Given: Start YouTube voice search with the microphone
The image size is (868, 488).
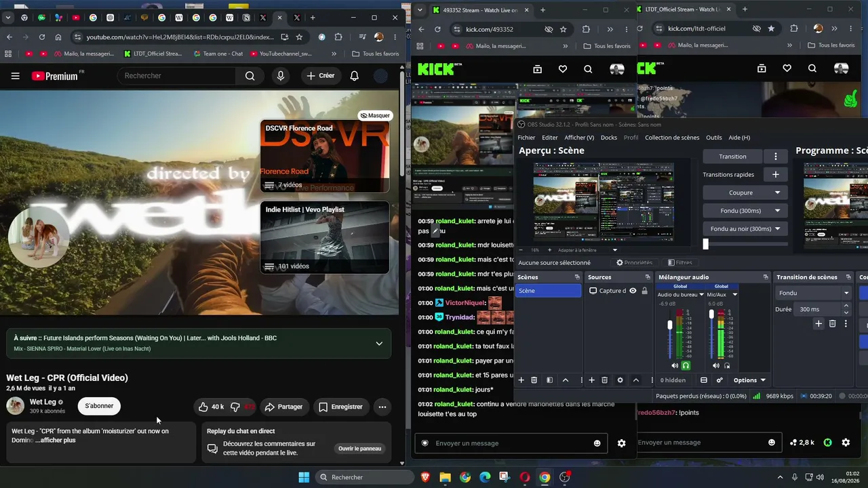Looking at the screenshot, I should [281, 76].
